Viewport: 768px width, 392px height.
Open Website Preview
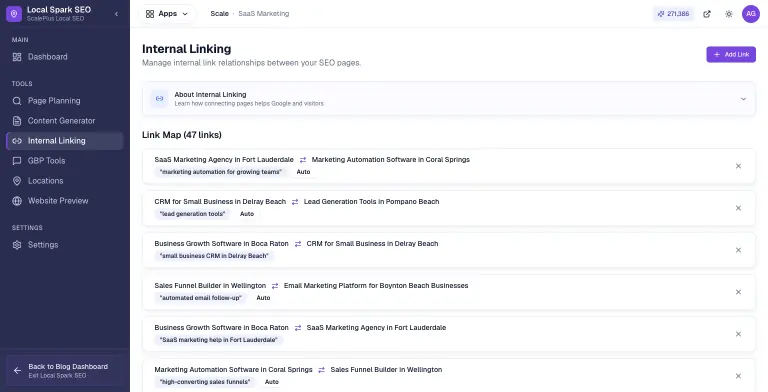[65, 201]
